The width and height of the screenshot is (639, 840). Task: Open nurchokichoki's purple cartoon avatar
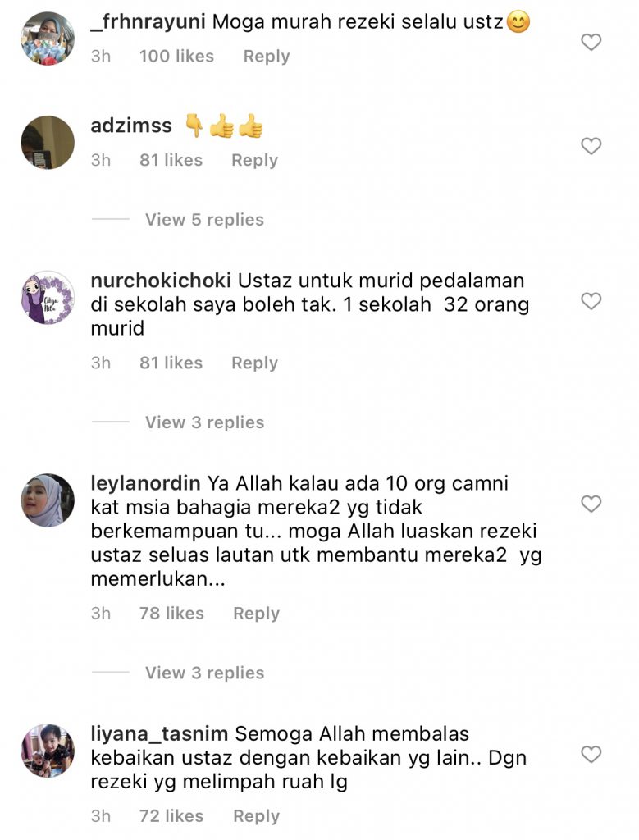pos(48,297)
